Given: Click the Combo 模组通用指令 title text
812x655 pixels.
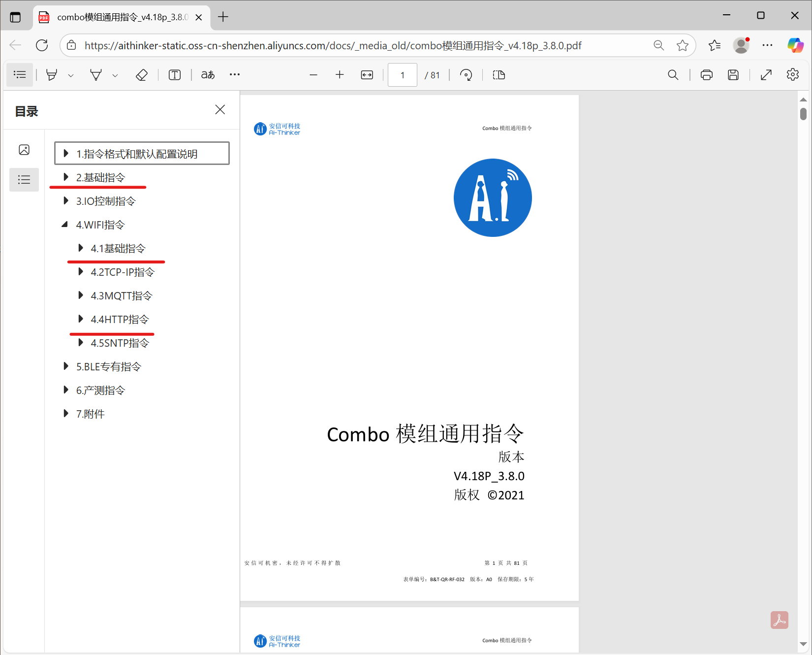Looking at the screenshot, I should pos(426,434).
